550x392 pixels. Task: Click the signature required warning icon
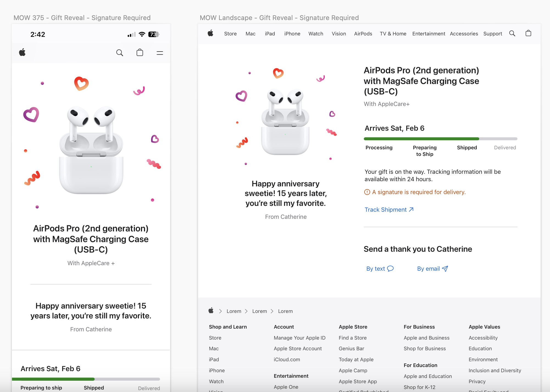(367, 192)
